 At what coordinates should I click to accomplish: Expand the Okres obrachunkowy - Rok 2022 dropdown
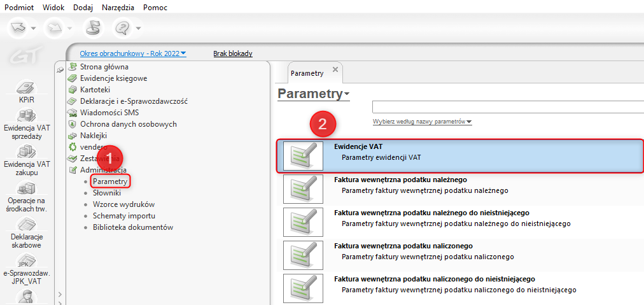pos(133,53)
